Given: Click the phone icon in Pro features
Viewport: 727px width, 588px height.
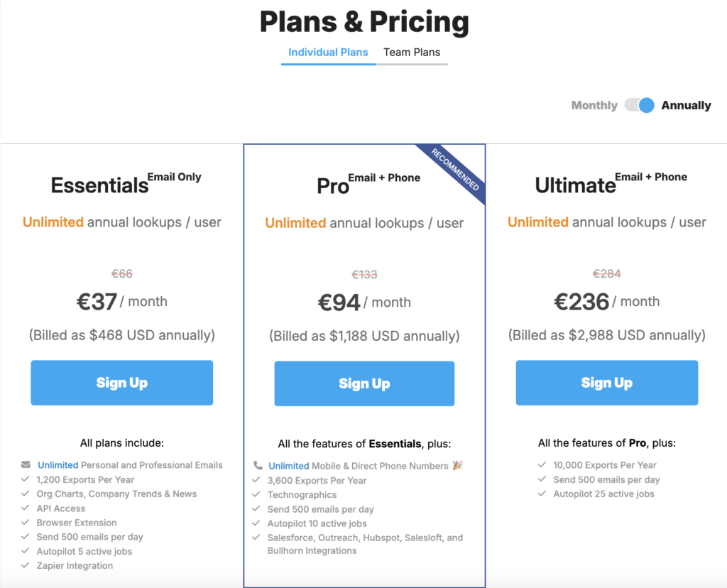Looking at the screenshot, I should 258,466.
